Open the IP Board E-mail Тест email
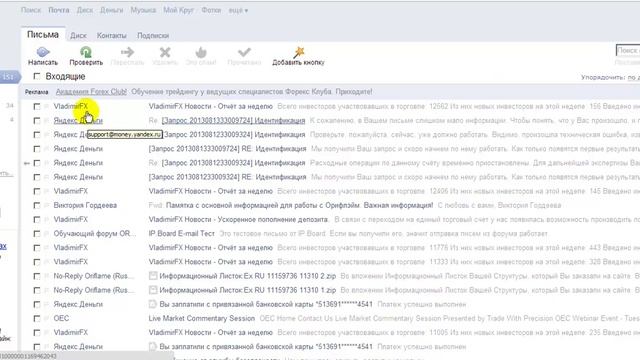Image resolution: width=640 pixels, height=360 pixels. 182,233
